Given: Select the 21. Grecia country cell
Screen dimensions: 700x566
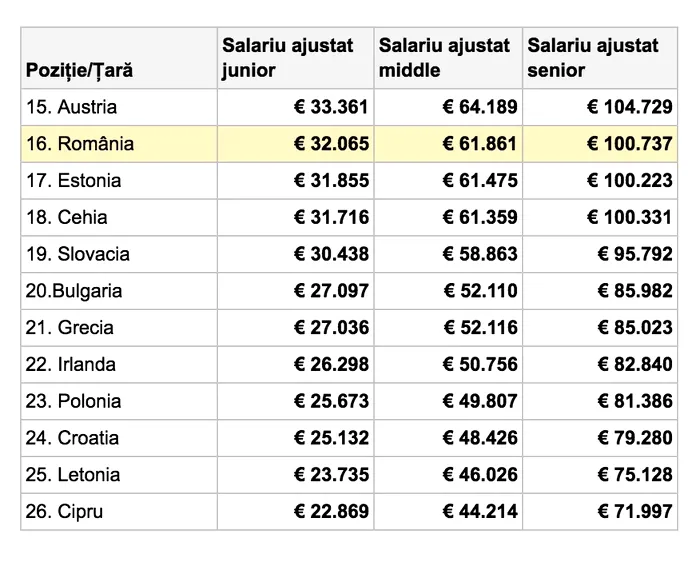Looking at the screenshot, I should point(70,328).
